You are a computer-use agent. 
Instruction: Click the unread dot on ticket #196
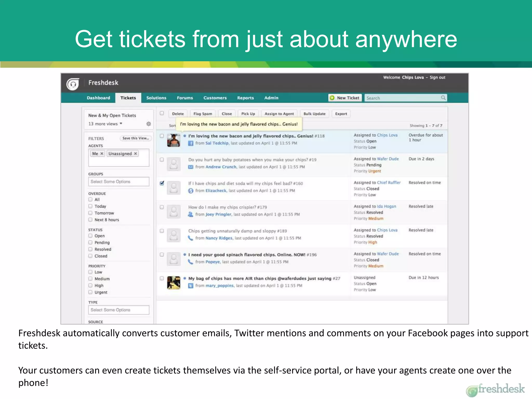coord(185,255)
